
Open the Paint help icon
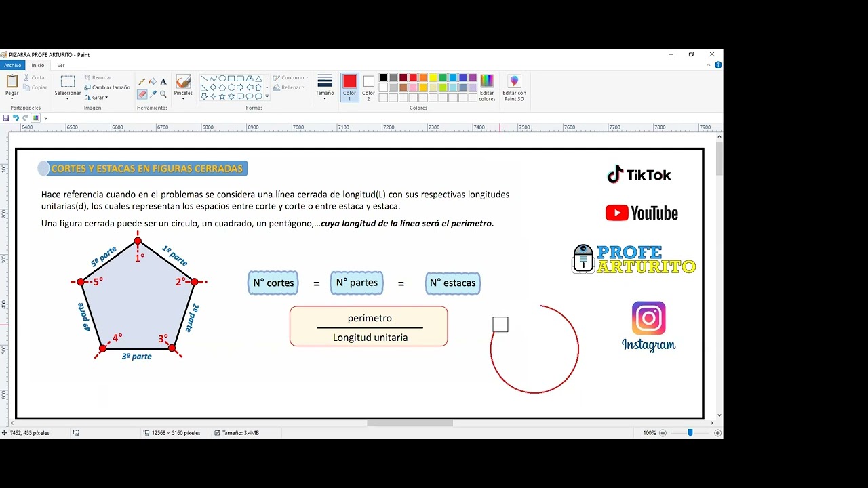pyautogui.click(x=718, y=65)
